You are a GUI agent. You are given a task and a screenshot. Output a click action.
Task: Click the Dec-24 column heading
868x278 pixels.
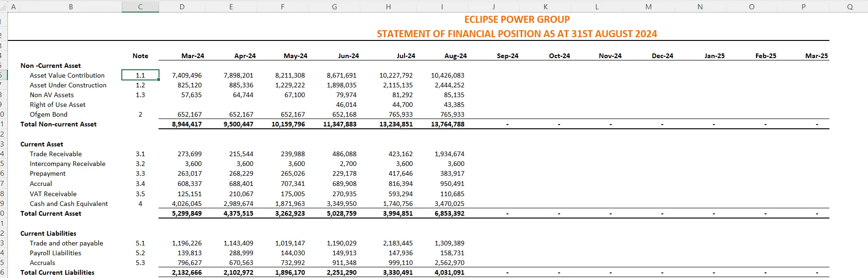(663, 56)
